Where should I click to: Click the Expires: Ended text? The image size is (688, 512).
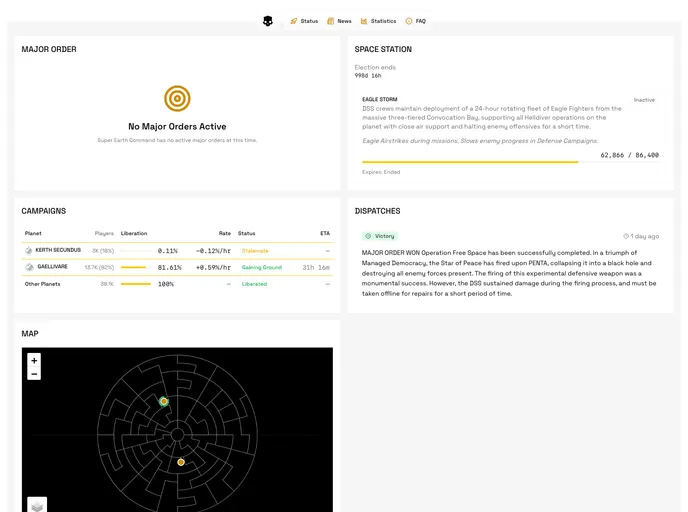381,172
